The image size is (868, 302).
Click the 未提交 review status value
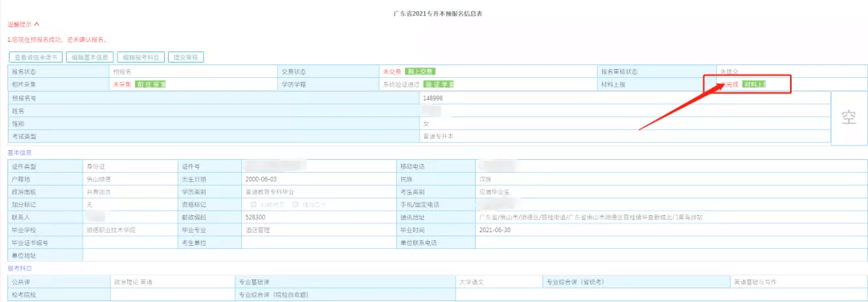(729, 71)
